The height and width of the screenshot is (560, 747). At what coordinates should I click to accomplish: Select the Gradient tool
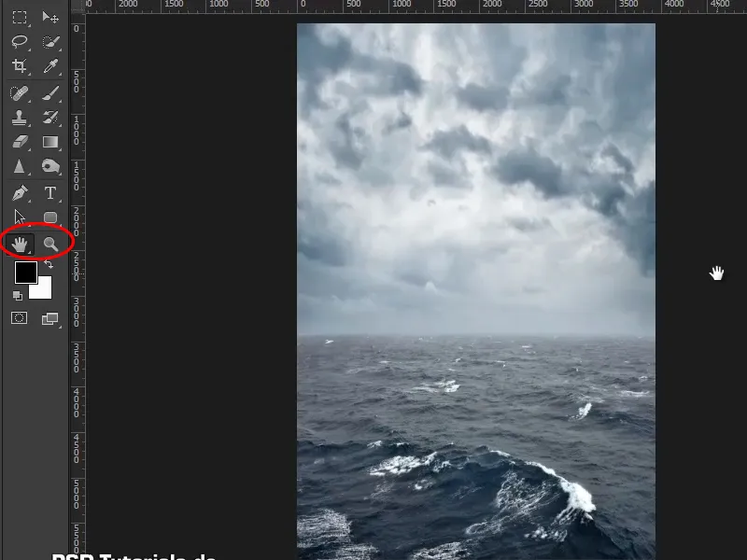(x=50, y=142)
